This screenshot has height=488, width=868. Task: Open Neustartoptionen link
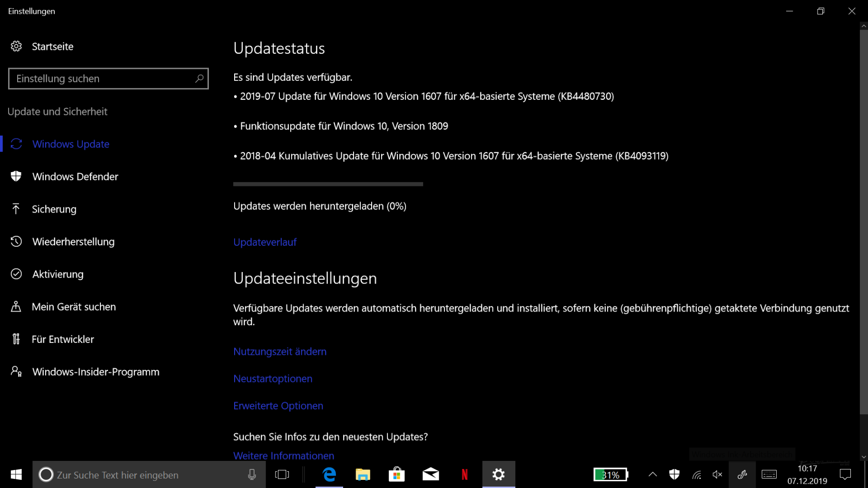[x=273, y=379]
